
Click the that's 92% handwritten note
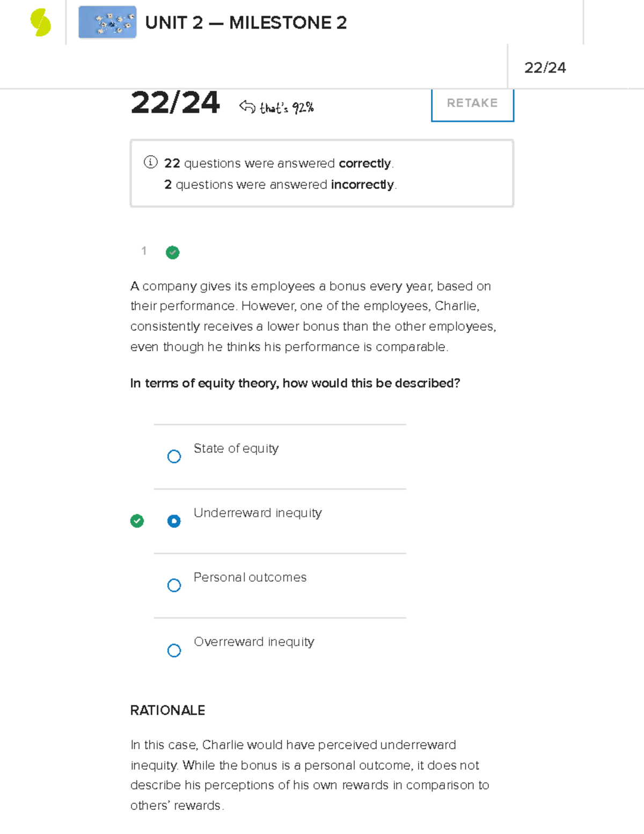click(x=287, y=108)
